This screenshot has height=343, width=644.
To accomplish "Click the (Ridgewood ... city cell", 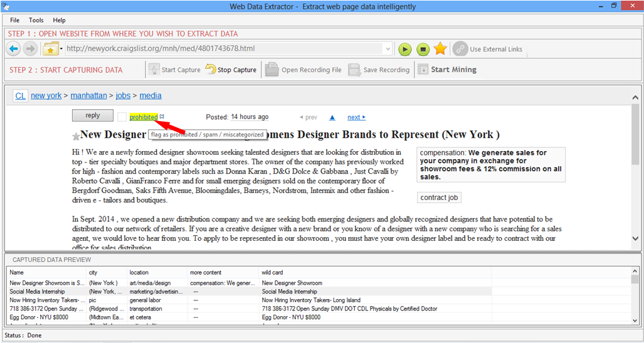I will click(x=107, y=309).
